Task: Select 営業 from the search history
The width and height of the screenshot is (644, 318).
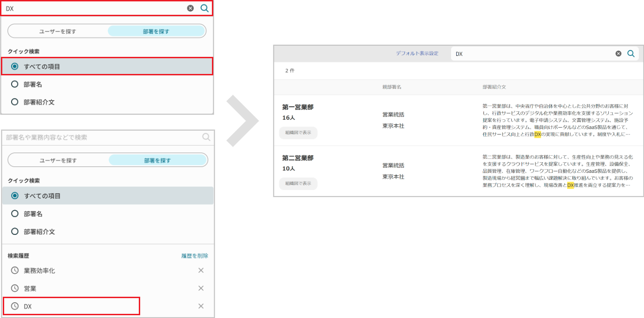Action: coord(30,288)
